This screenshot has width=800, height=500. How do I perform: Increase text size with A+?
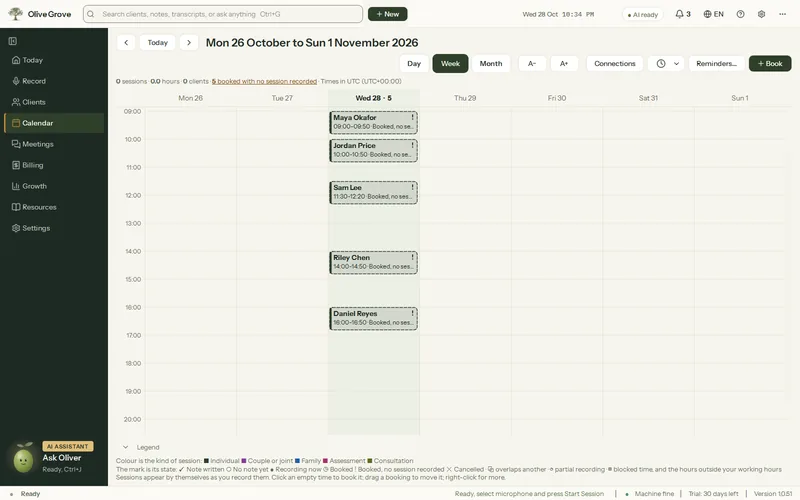pyautogui.click(x=564, y=64)
